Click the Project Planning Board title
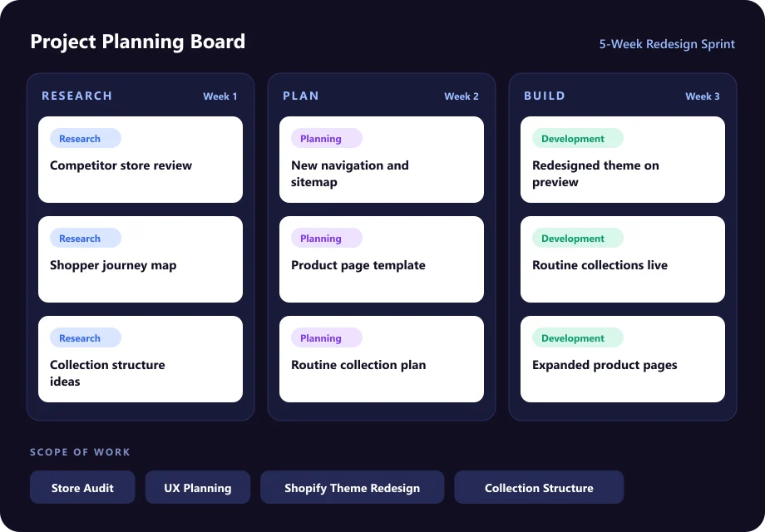Screen dimensions: 765x532 (137, 42)
